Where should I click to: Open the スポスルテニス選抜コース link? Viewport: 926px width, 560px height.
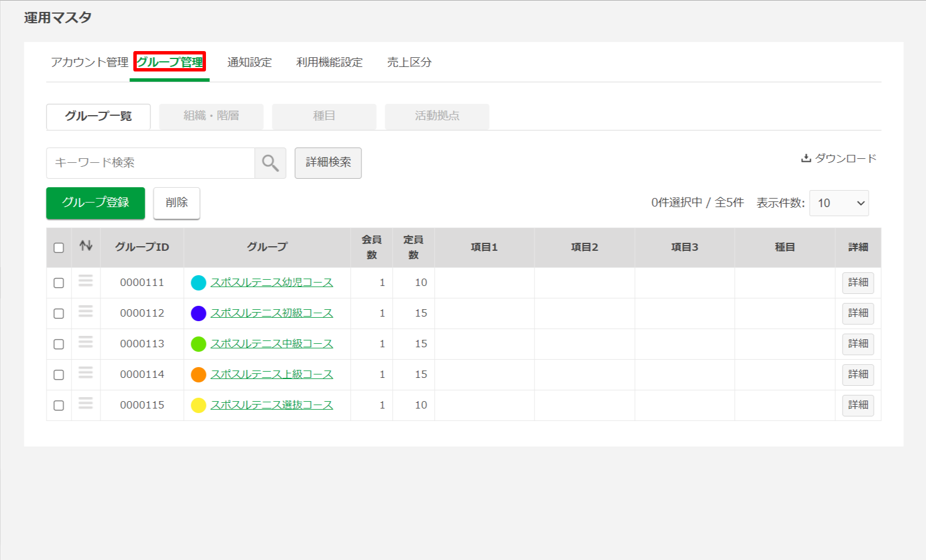(272, 405)
